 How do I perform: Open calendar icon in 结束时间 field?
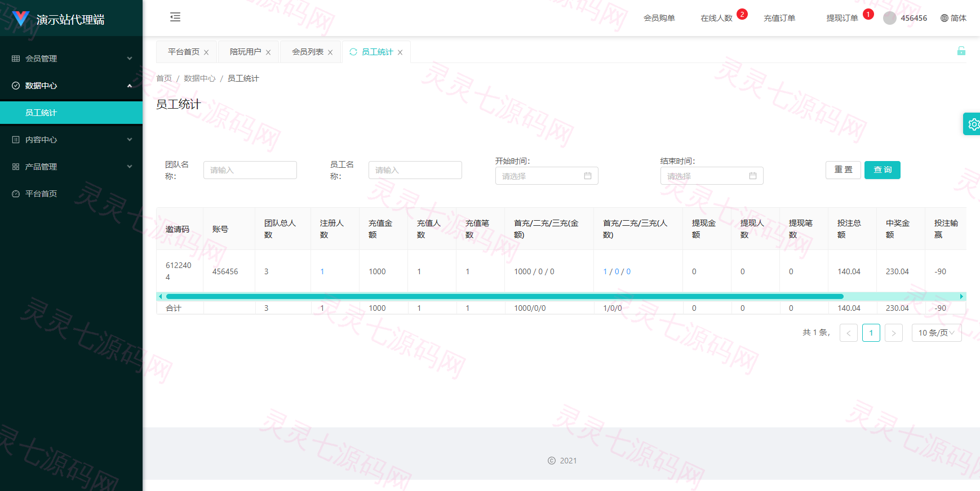[x=753, y=176]
